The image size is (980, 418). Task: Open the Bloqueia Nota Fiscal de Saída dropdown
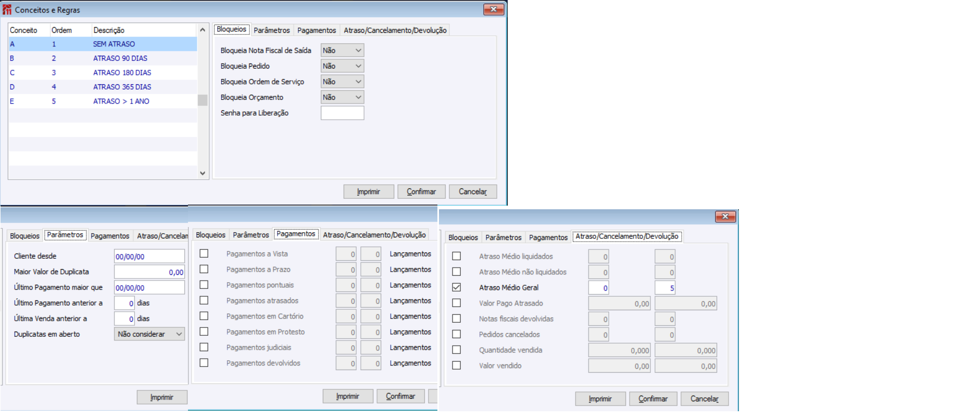tap(342, 50)
